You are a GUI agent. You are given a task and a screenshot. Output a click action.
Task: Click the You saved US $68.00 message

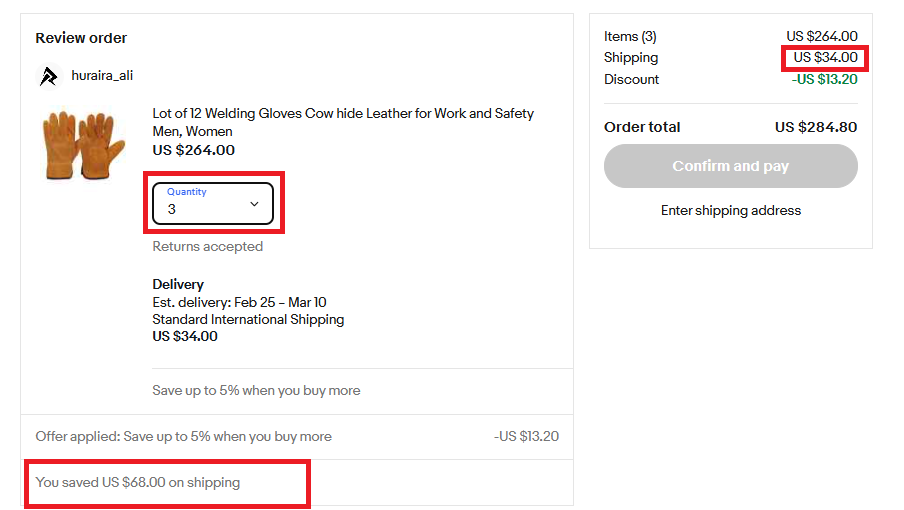tap(138, 482)
